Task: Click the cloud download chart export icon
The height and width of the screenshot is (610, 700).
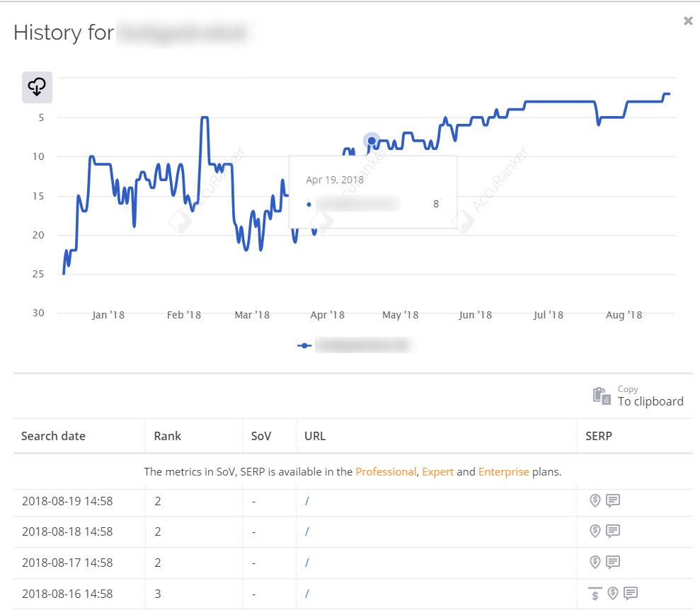Action: pyautogui.click(x=37, y=87)
